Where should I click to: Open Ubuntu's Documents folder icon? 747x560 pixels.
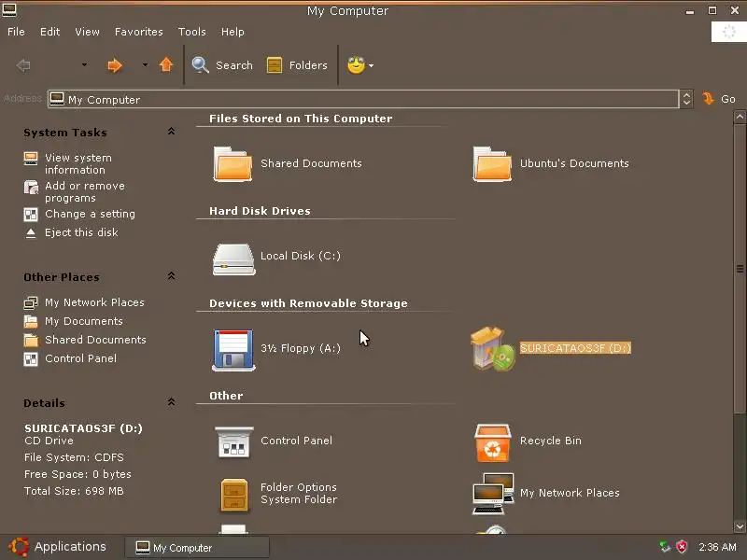tap(492, 164)
